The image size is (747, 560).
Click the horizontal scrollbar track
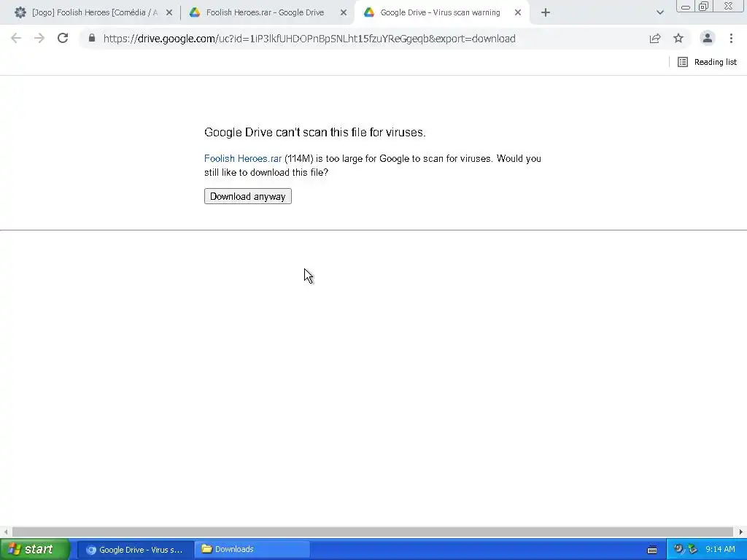coord(372,532)
